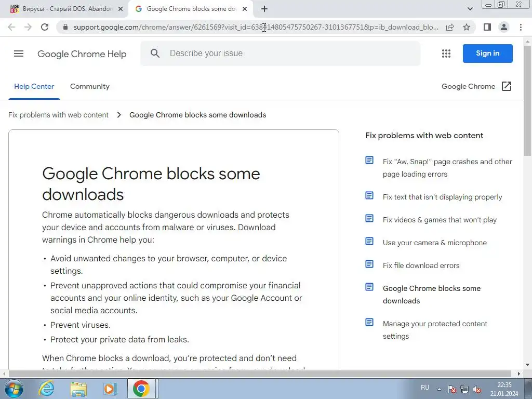Click the open-in-new-window icon beside Google Chrome

click(x=506, y=87)
